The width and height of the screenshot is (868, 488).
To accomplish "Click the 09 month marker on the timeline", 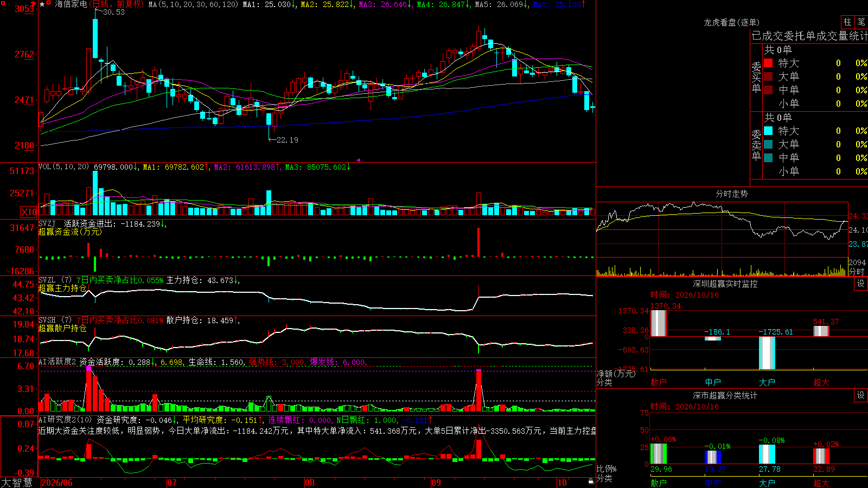I will (x=436, y=483).
